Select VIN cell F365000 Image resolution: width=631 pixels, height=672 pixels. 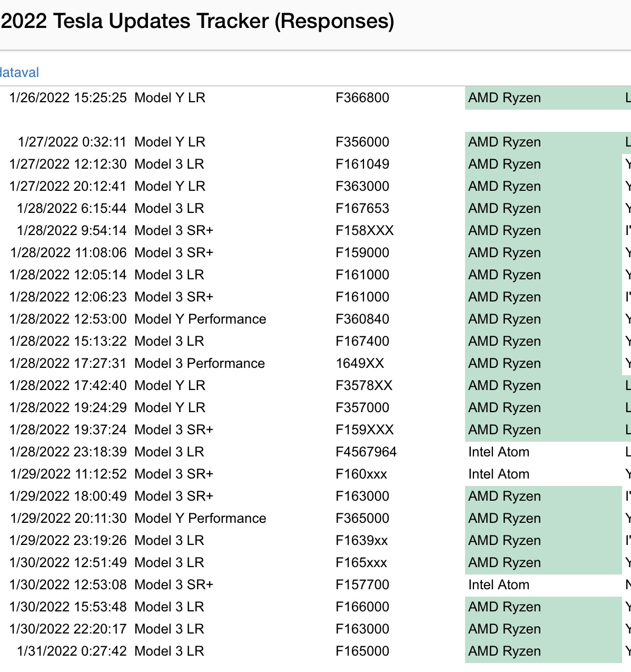point(362,518)
